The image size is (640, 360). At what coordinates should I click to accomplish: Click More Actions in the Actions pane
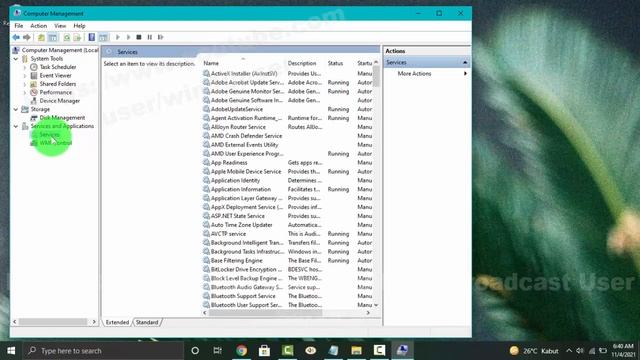click(414, 73)
